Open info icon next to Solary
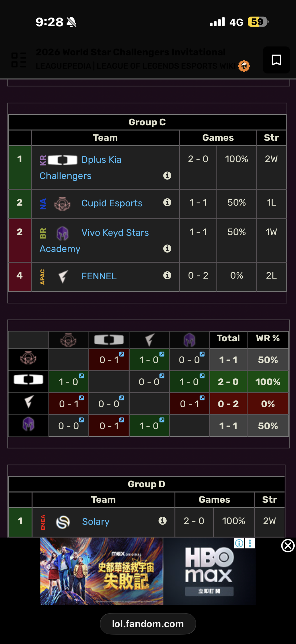The image size is (296, 644). pyautogui.click(x=163, y=521)
